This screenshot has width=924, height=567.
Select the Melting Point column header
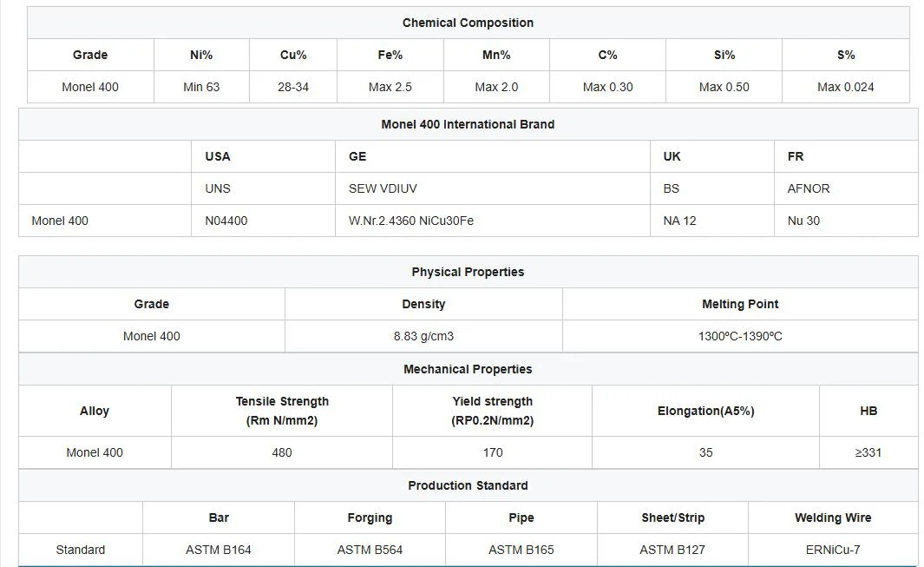[x=739, y=305]
